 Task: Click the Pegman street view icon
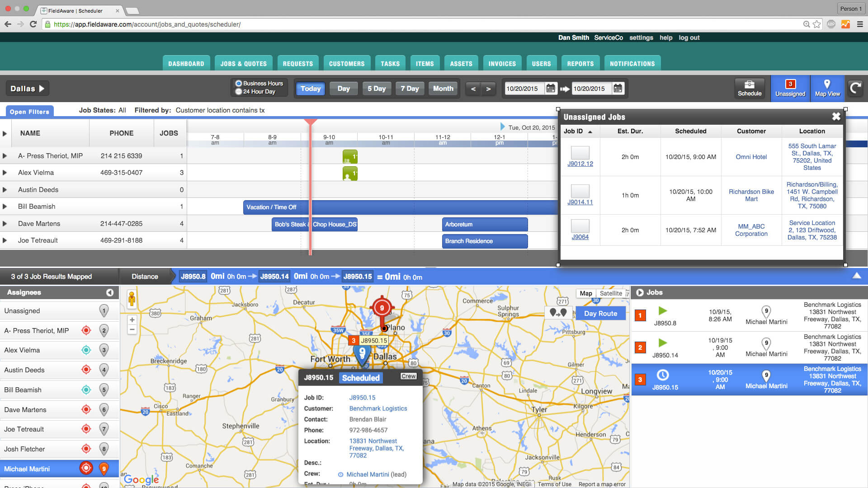pyautogui.click(x=132, y=299)
